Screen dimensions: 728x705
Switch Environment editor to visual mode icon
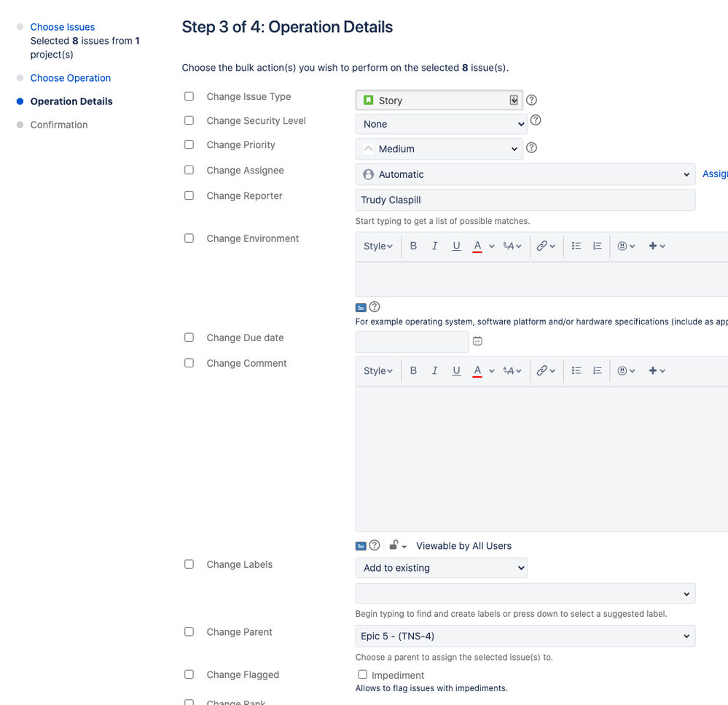click(361, 308)
